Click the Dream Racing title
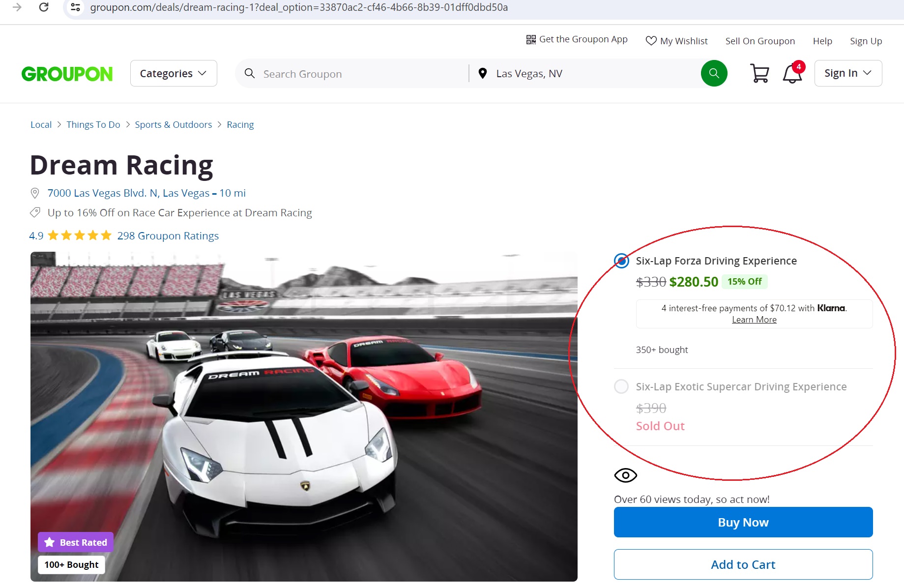 pyautogui.click(x=121, y=165)
